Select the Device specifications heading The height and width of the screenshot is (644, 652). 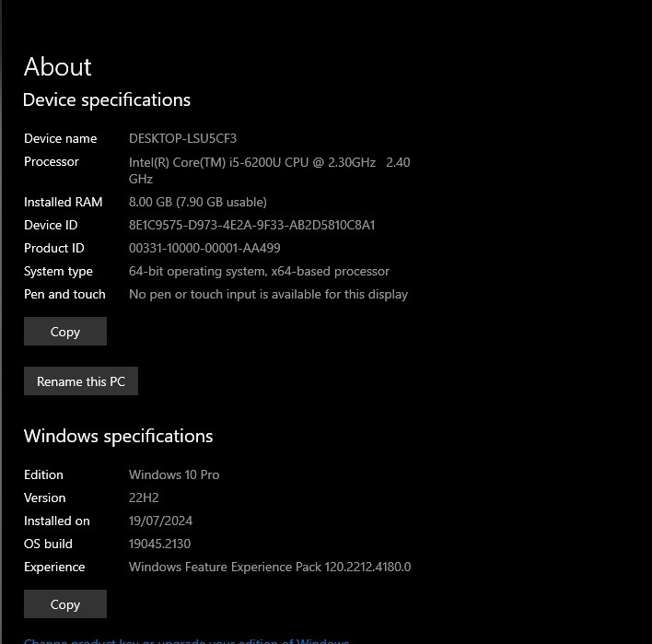pos(107,100)
